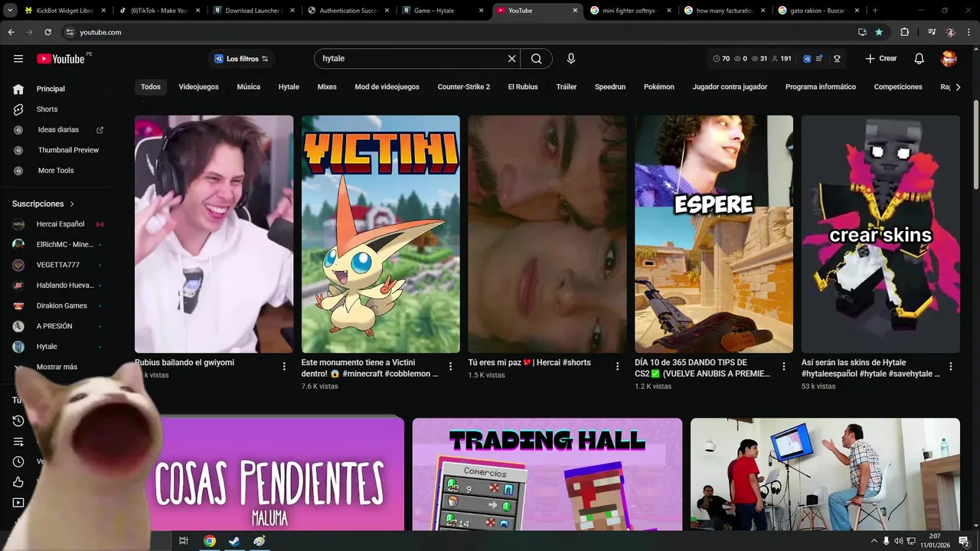
Task: Open Shorts in the sidebar
Action: (47, 109)
